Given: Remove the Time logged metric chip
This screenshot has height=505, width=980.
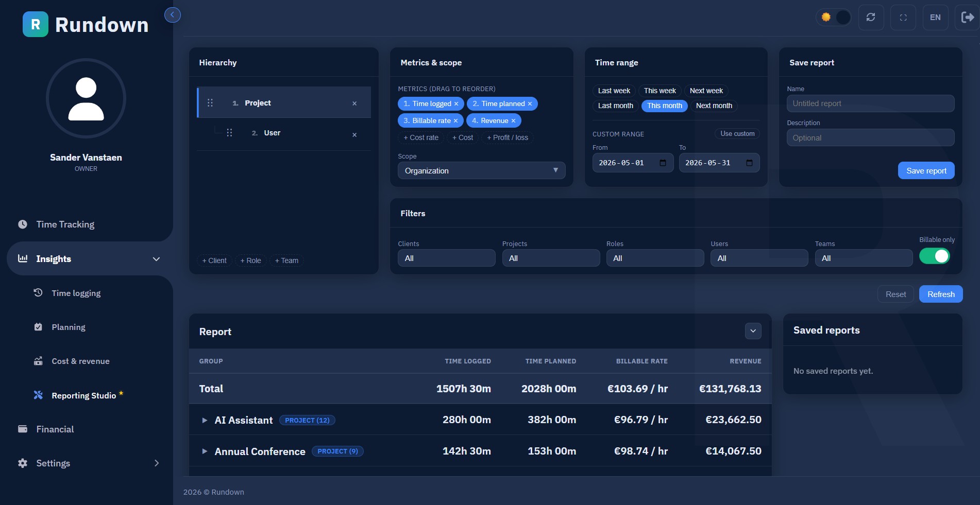Looking at the screenshot, I should click(x=457, y=104).
